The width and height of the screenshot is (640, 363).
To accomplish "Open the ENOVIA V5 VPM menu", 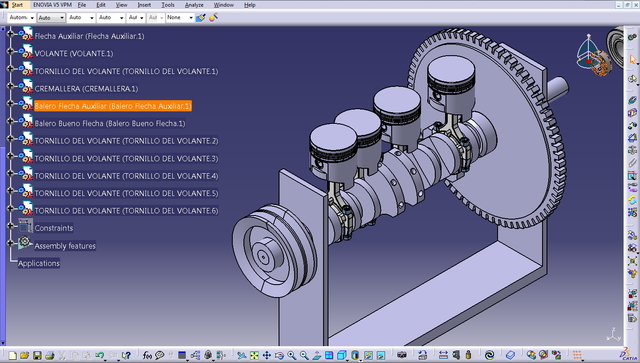I will pos(52,5).
